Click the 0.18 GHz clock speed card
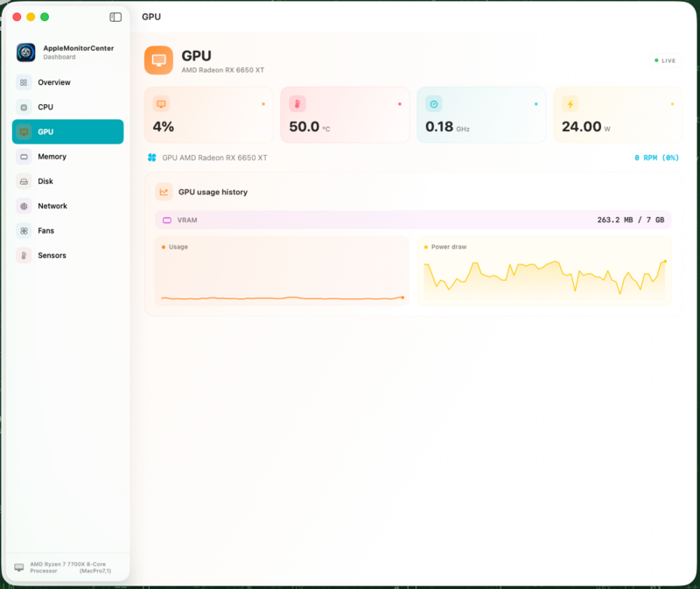This screenshot has width=700, height=589. point(481,115)
